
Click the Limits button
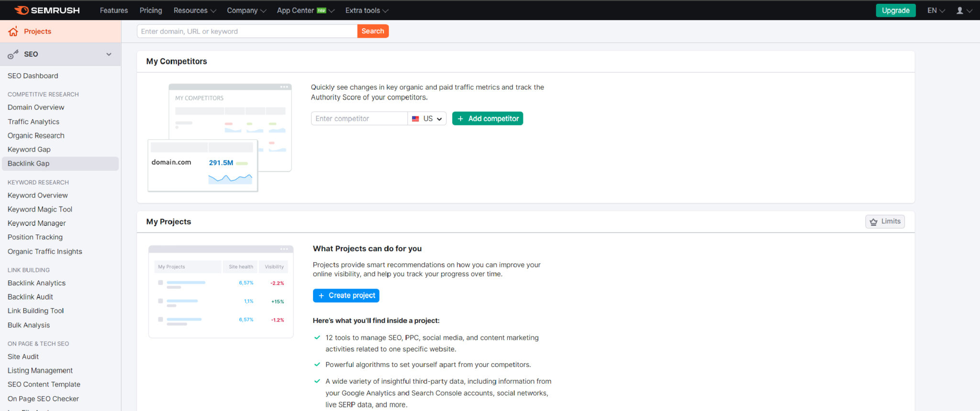(x=885, y=222)
